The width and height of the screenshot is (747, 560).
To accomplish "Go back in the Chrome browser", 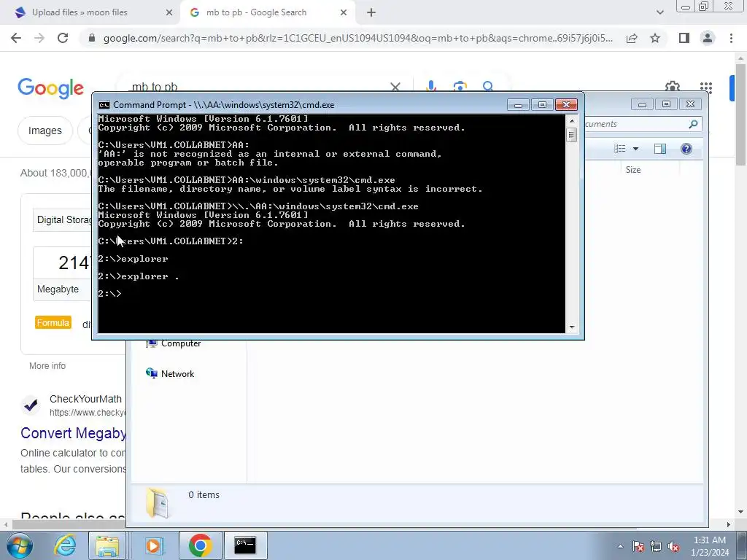I will pos(16,38).
